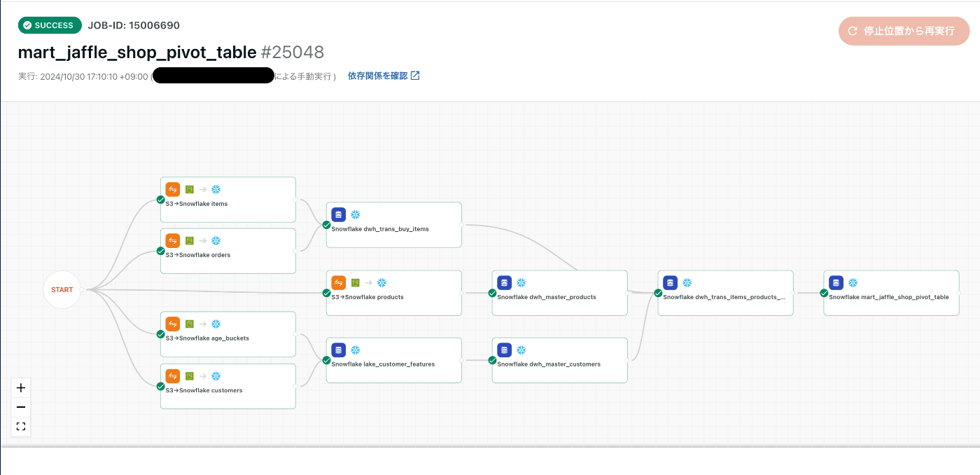
Task: Click the blue database icon on mart_jaffle_shop_pivot_table node
Action: point(836,282)
